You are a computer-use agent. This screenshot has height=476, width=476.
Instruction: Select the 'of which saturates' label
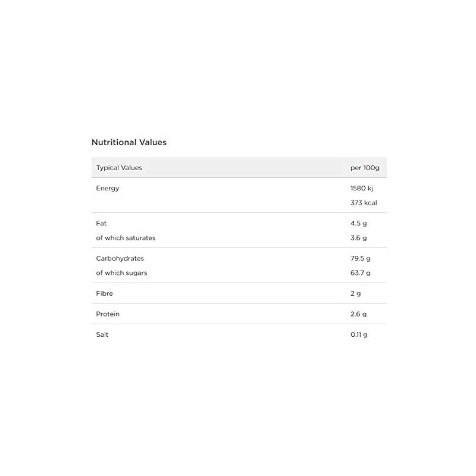point(126,238)
